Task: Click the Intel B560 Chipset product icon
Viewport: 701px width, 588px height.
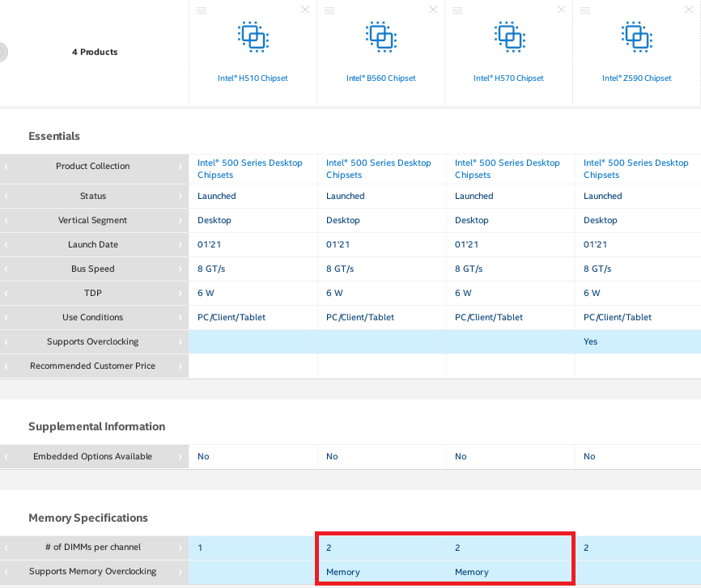Action: [381, 36]
